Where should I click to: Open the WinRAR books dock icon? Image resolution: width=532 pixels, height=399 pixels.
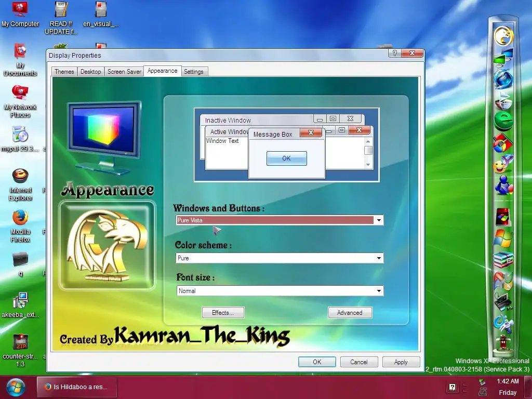(503, 260)
